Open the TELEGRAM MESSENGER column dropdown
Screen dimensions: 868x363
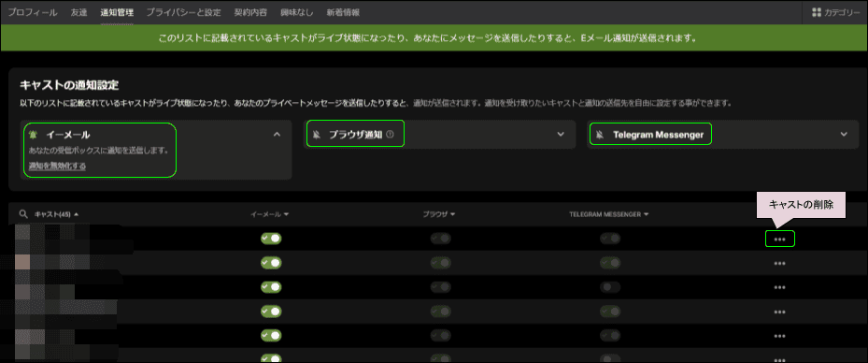coord(609,214)
